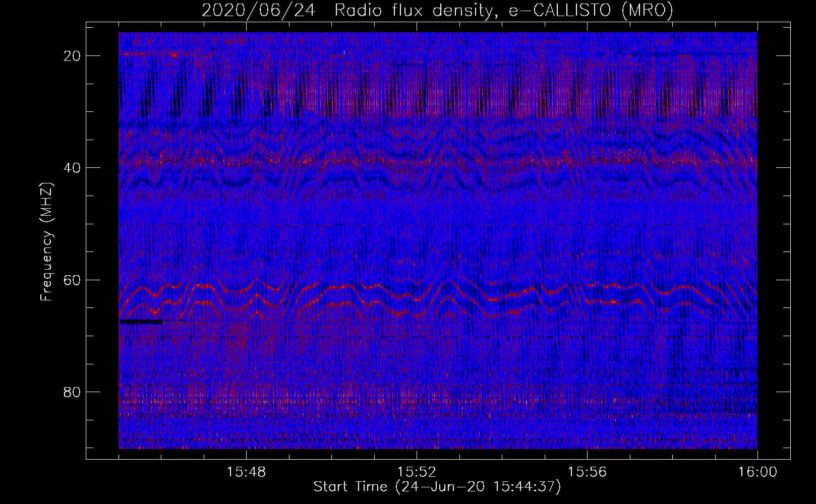Click the 'Frequency (MHZ)' y-axis label
This screenshot has height=504, width=816.
(x=46, y=242)
